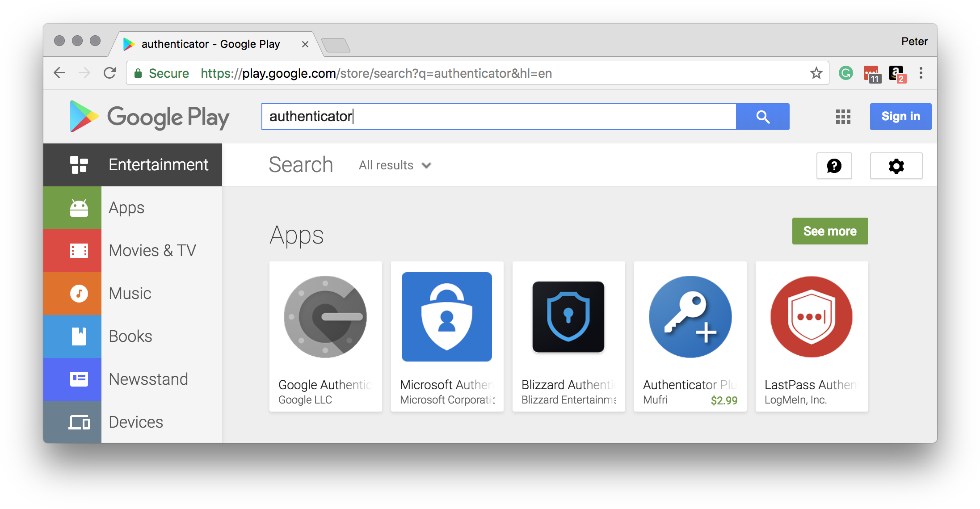Click the search magnifier button
The image size is (980, 509).
pyautogui.click(x=762, y=117)
